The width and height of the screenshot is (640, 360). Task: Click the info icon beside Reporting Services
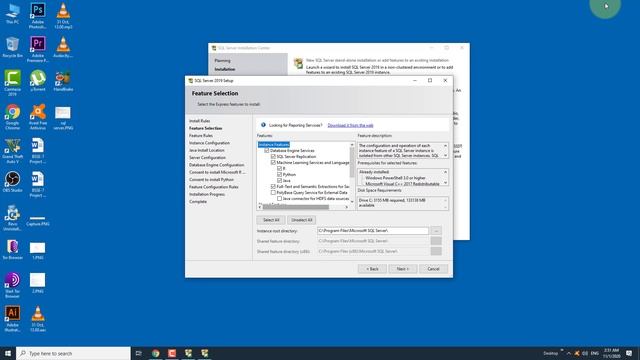[263, 125]
